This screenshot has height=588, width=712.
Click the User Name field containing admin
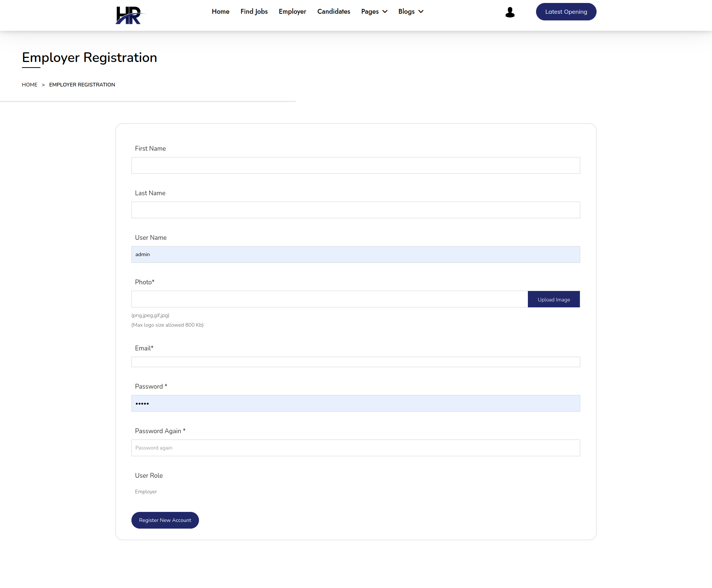click(x=355, y=254)
